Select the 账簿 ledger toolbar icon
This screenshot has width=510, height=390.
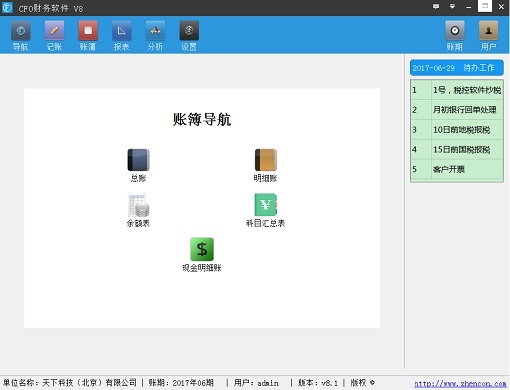click(88, 36)
